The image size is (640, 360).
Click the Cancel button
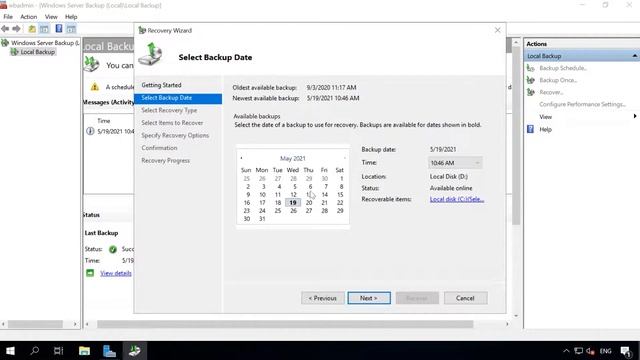[x=465, y=298]
